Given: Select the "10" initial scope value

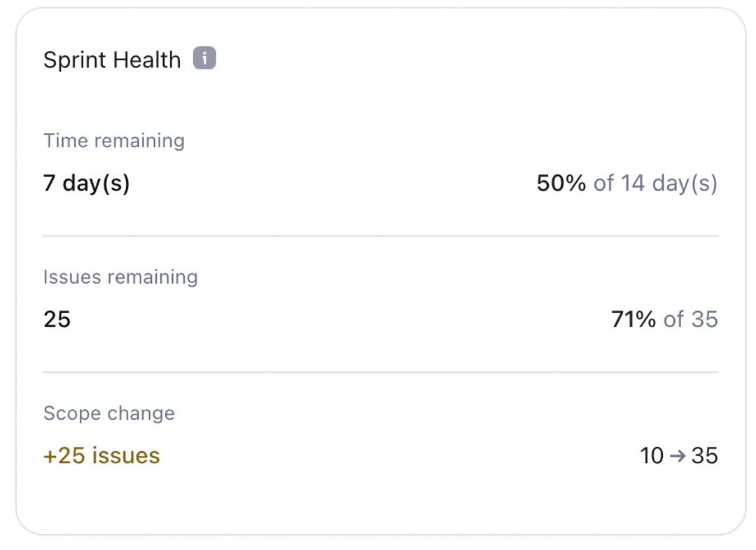Looking at the screenshot, I should pos(652,455).
